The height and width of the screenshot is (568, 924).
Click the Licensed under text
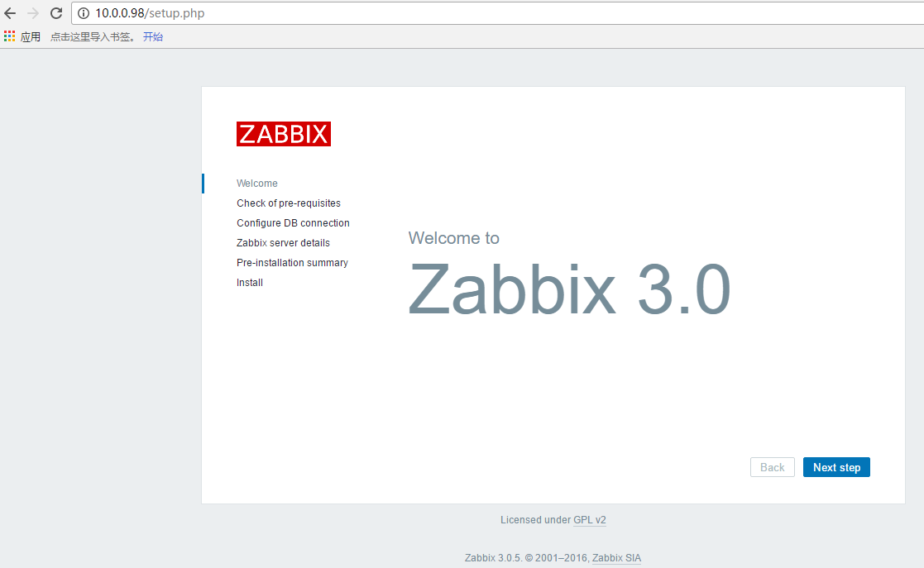536,520
